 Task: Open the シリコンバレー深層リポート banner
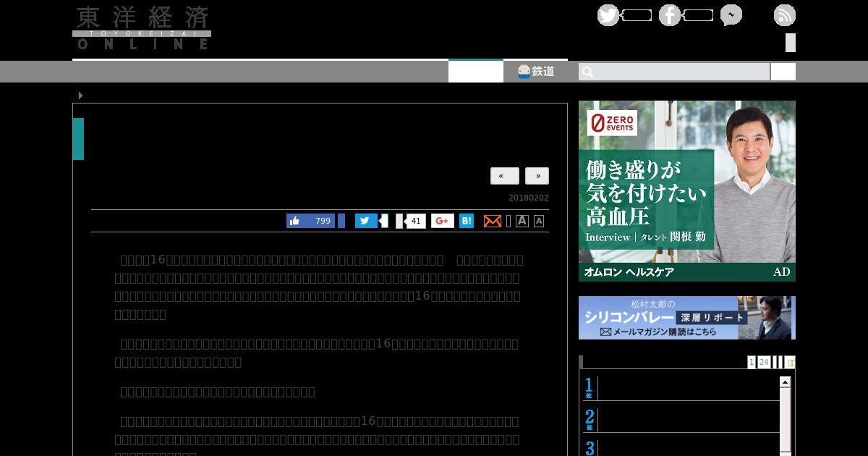687,318
